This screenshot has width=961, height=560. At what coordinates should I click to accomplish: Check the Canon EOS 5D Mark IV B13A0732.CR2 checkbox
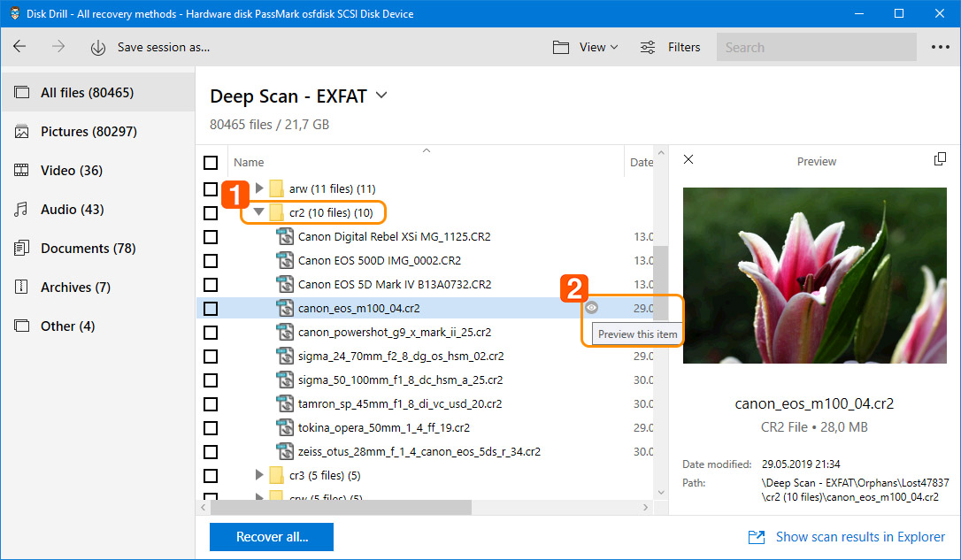click(211, 284)
